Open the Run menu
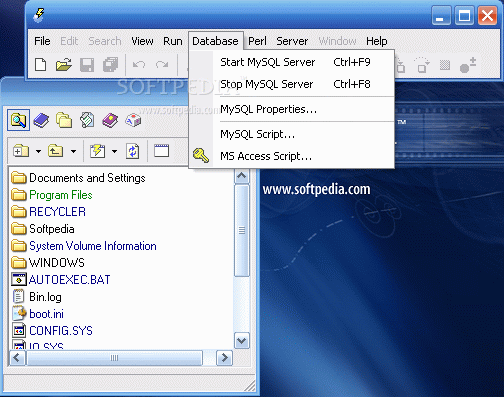The width and height of the screenshot is (504, 397). pos(173,41)
